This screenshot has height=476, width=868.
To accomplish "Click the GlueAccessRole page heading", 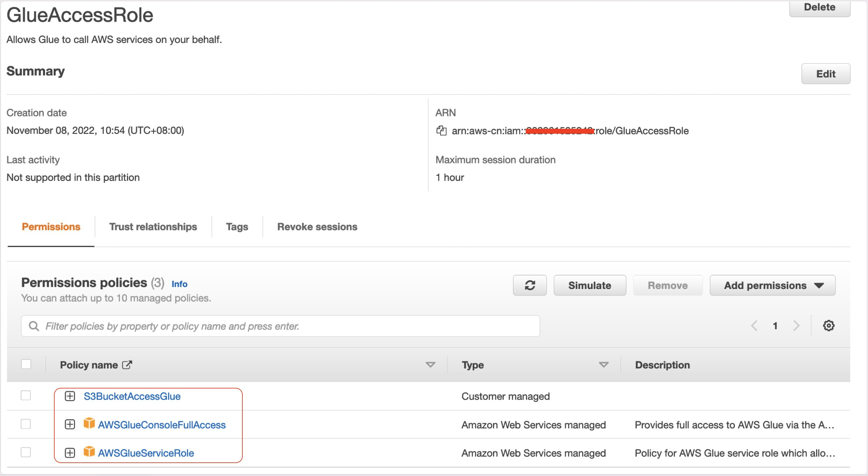I will click(80, 15).
